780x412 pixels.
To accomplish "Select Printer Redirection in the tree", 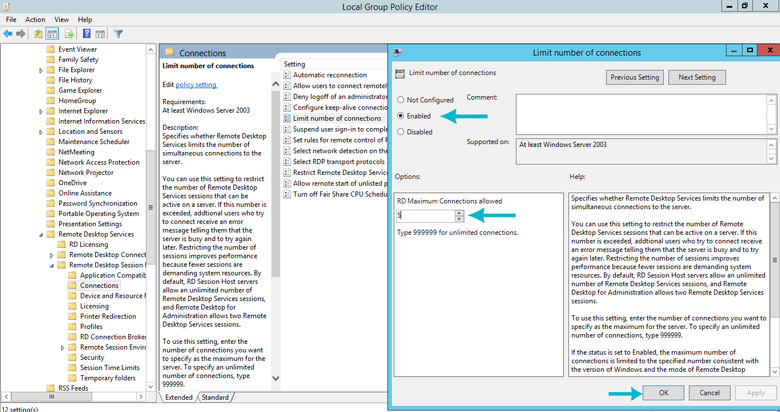I will pyautogui.click(x=108, y=316).
